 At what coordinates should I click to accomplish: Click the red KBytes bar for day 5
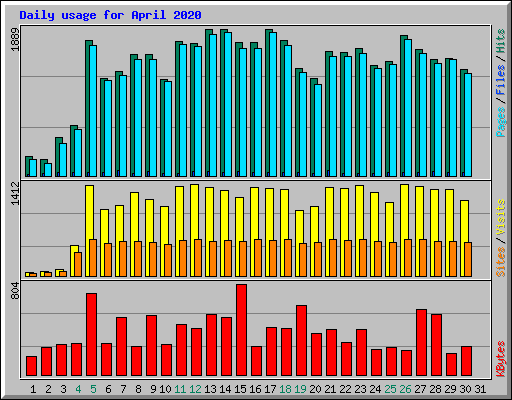pyautogui.click(x=92, y=335)
